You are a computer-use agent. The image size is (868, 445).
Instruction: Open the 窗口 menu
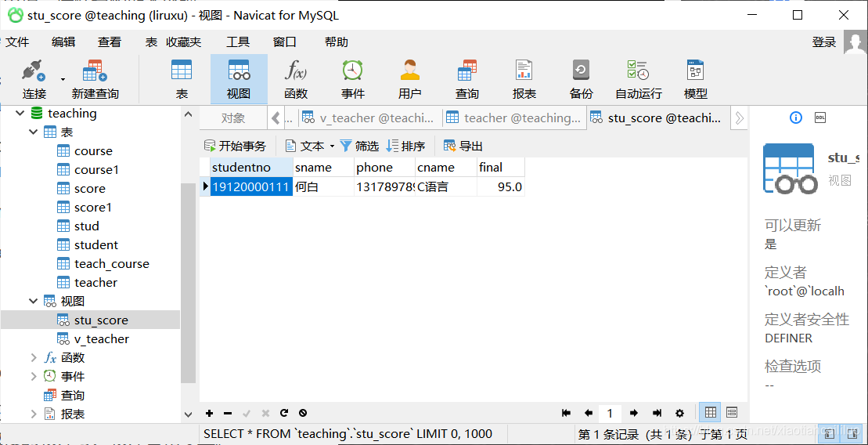point(285,42)
